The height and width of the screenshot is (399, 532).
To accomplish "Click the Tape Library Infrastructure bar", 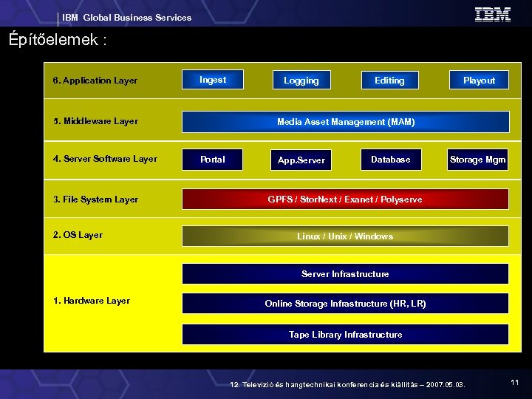I will click(345, 335).
